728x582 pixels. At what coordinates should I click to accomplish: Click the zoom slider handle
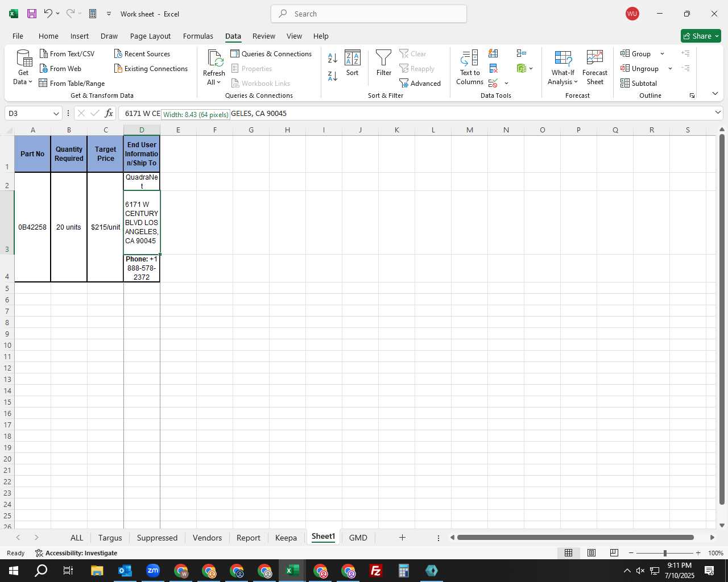pyautogui.click(x=665, y=553)
